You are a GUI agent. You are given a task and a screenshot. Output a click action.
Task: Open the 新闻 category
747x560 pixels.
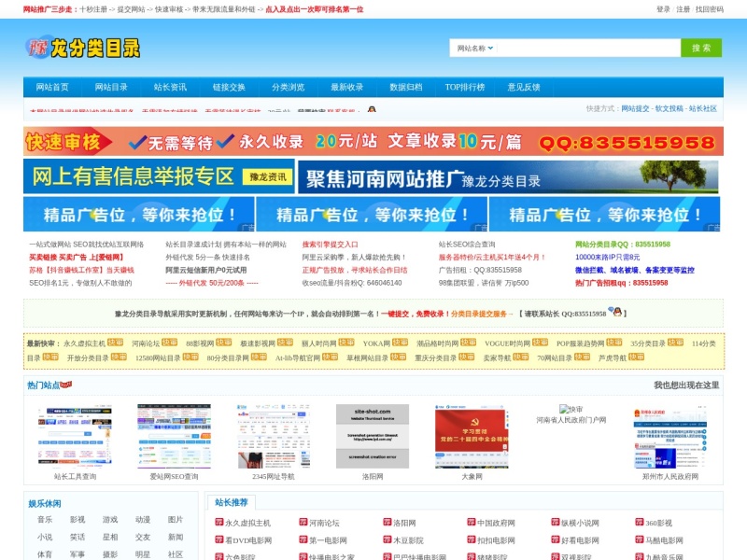point(176,538)
